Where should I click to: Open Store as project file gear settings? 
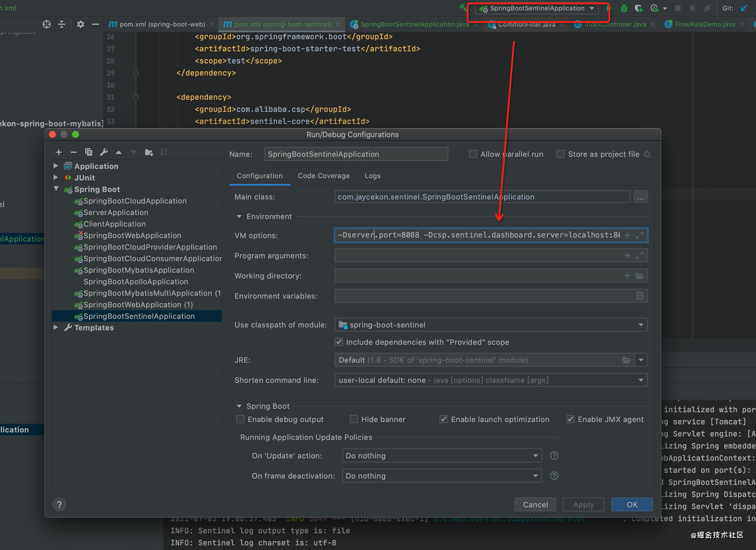[647, 154]
